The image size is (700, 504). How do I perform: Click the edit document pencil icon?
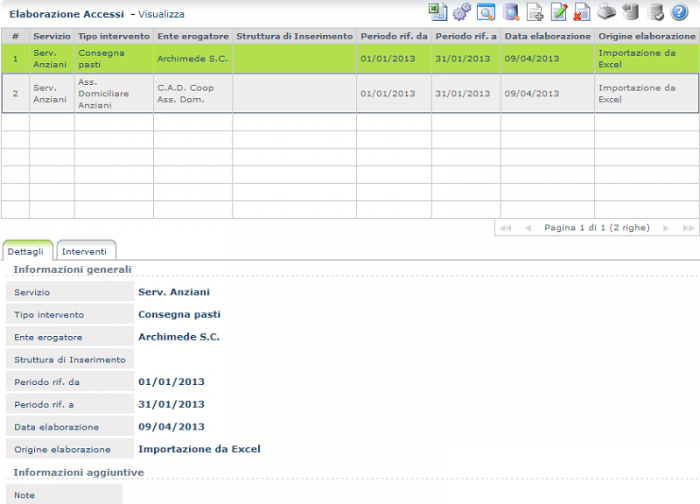(559, 12)
